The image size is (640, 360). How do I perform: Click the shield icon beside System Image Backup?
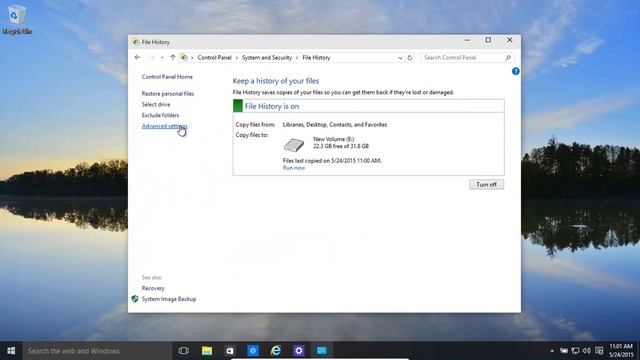[135, 299]
